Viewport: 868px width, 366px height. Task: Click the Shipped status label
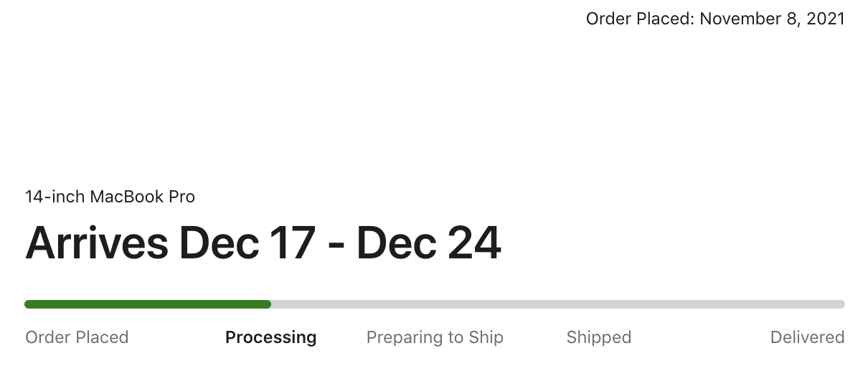point(598,337)
